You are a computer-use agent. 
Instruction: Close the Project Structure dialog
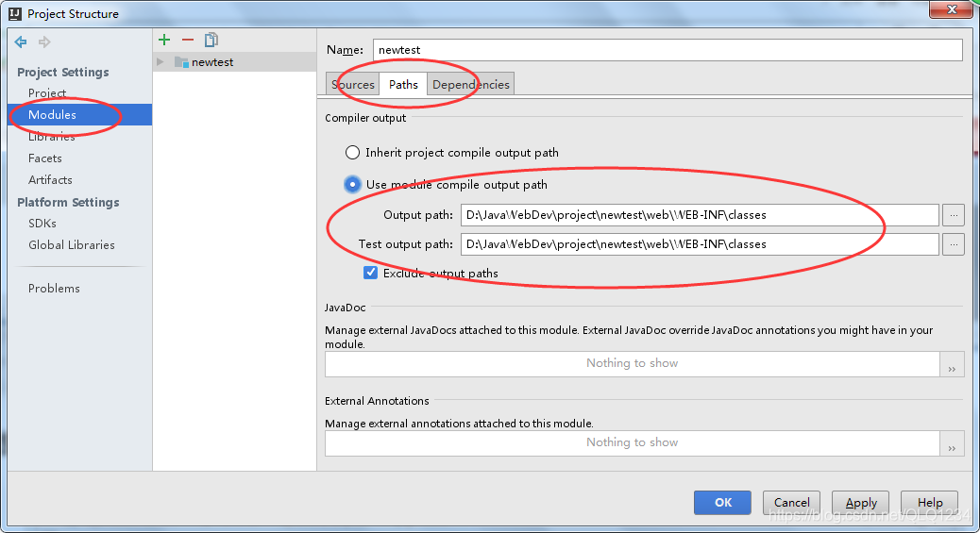[x=951, y=9]
